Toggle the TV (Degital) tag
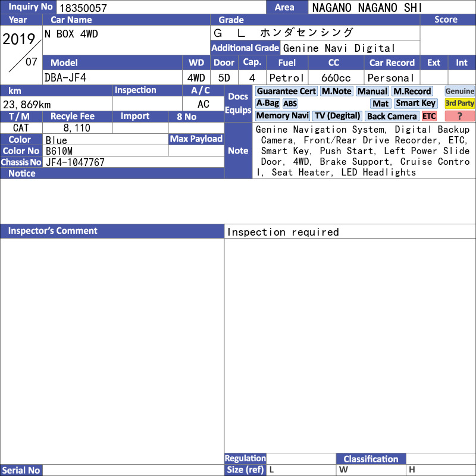The width and height of the screenshot is (476, 476). tap(337, 116)
